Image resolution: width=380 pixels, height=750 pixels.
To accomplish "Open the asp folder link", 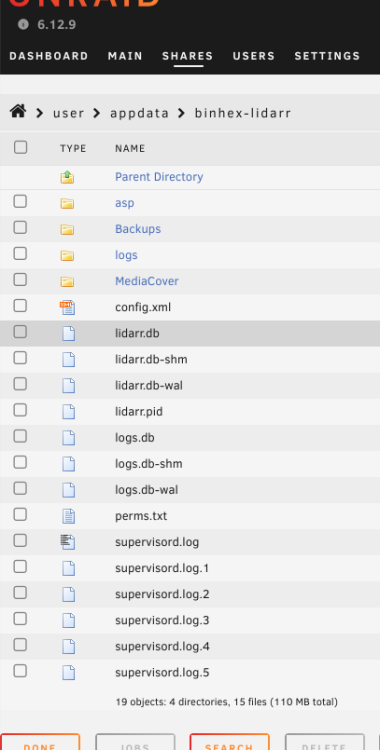I will point(124,203).
